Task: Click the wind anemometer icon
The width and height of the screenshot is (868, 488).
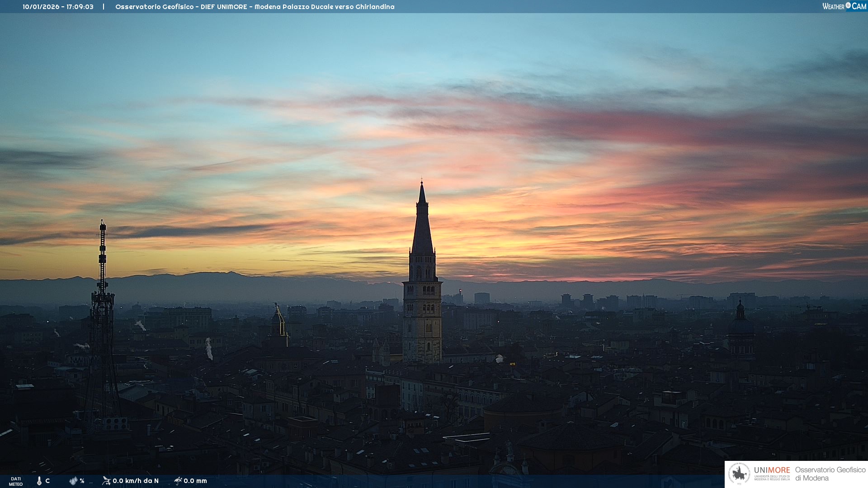Action: coord(106,481)
